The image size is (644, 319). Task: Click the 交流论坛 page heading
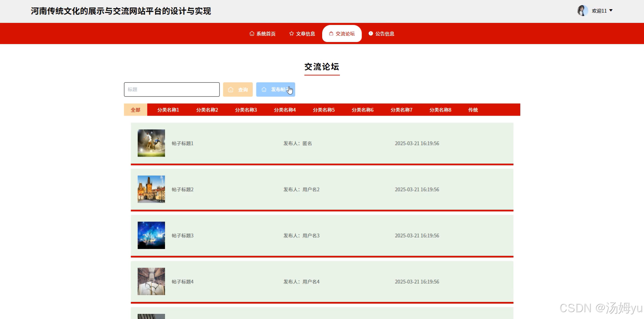tap(322, 67)
